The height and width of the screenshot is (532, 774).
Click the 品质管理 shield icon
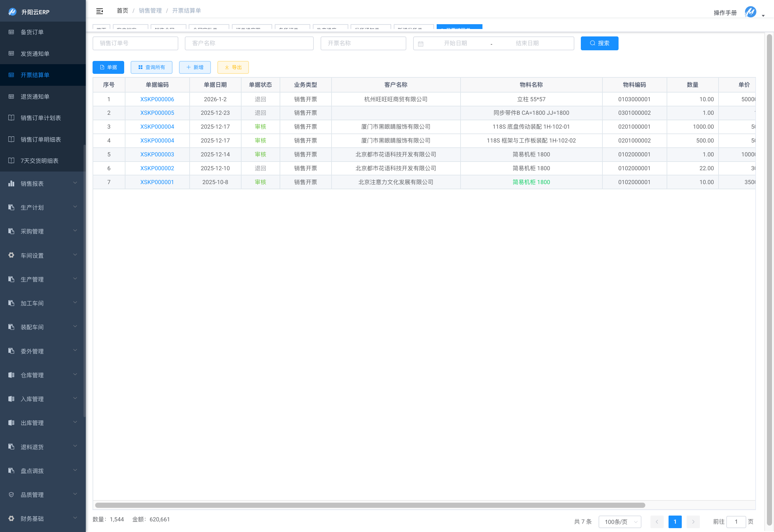11,494
